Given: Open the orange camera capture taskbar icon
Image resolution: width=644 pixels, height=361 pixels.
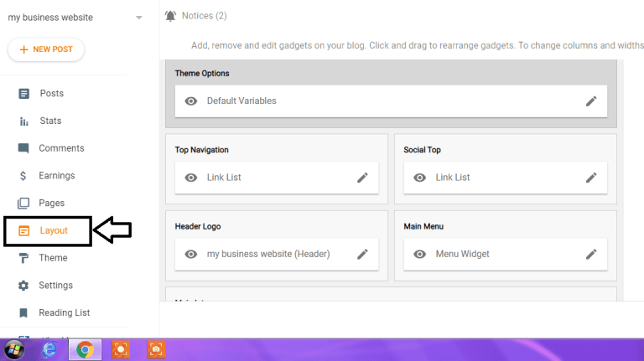Looking at the screenshot, I should pos(156,350).
